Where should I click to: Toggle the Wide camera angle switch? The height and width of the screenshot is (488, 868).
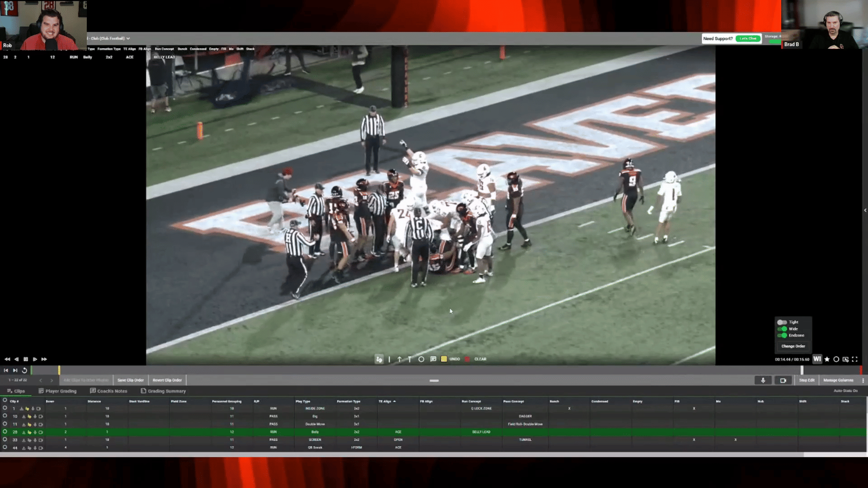(x=782, y=329)
